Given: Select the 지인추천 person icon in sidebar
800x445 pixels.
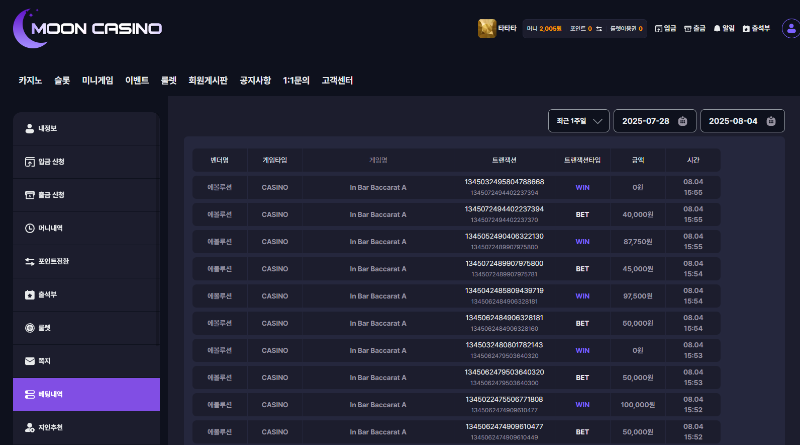Looking at the screenshot, I should 30,428.
